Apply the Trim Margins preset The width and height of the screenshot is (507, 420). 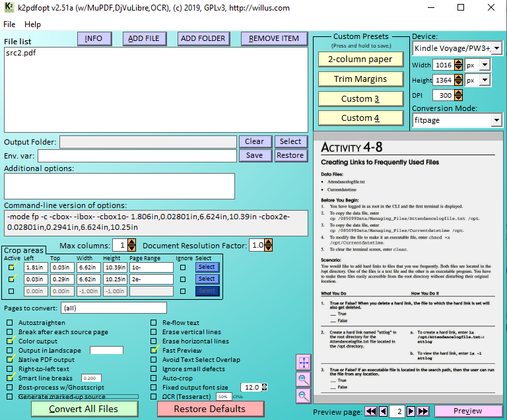[361, 79]
